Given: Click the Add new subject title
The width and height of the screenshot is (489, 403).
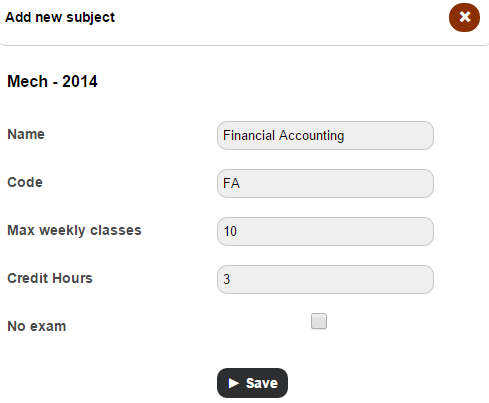Looking at the screenshot, I should tap(60, 17).
